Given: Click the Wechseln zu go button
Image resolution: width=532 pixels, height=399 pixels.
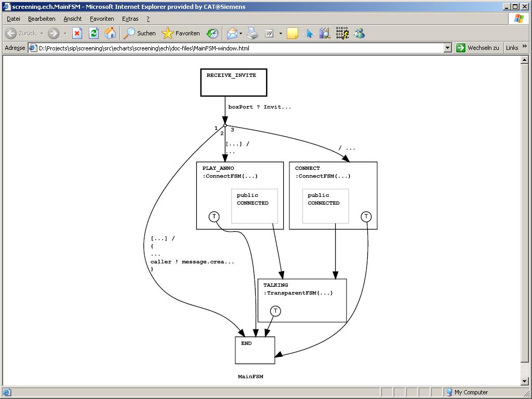Looking at the screenshot, I should (x=477, y=48).
